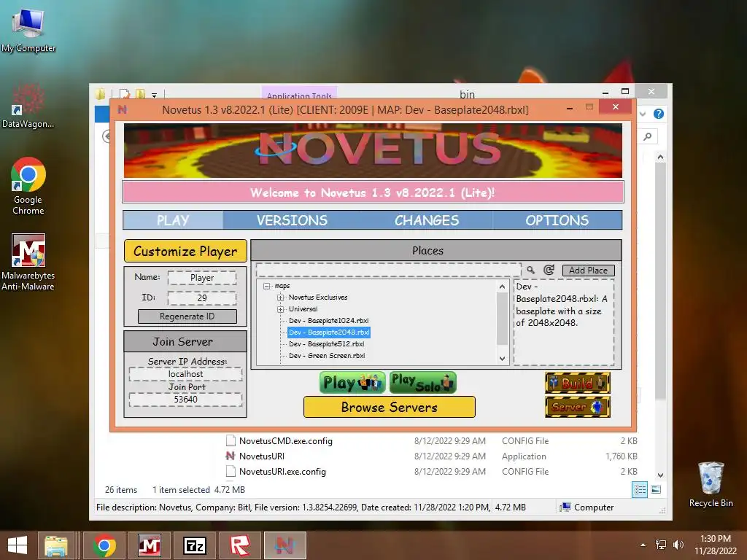Select the NovetusURI.exe.config file
The image size is (747, 560).
point(282,472)
